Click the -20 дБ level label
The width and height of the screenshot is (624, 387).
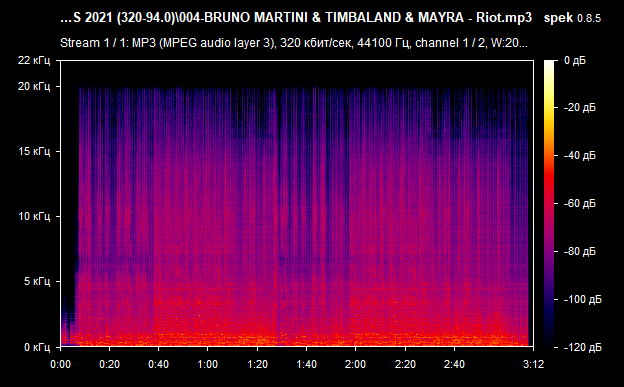click(x=580, y=108)
